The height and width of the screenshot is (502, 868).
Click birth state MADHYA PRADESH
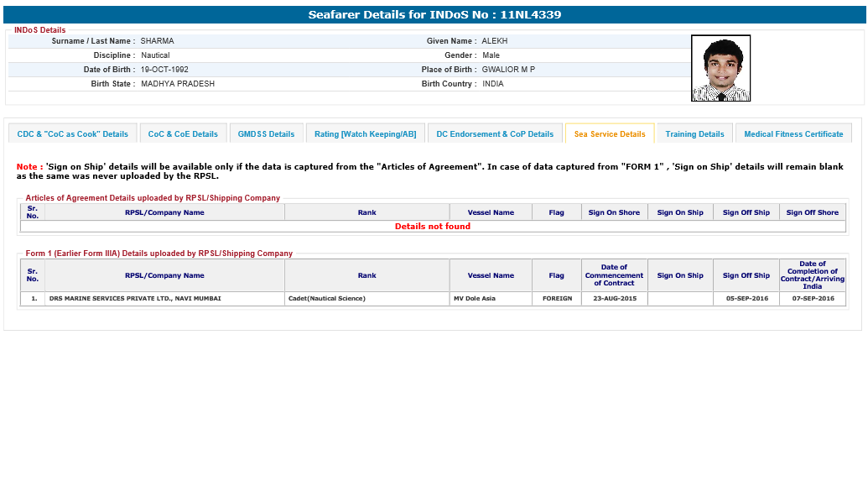tap(178, 84)
